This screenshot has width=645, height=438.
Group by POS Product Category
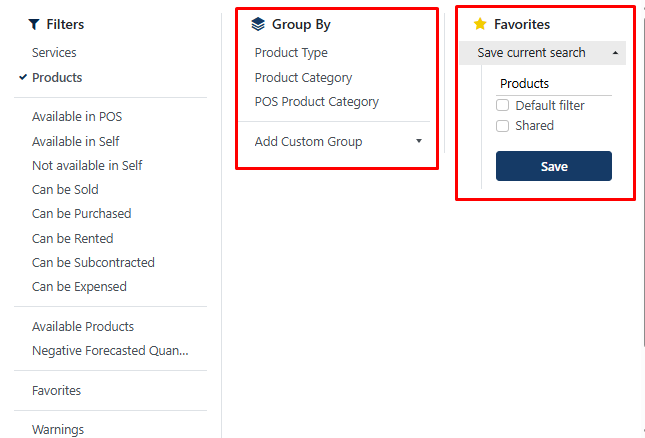[x=316, y=101]
